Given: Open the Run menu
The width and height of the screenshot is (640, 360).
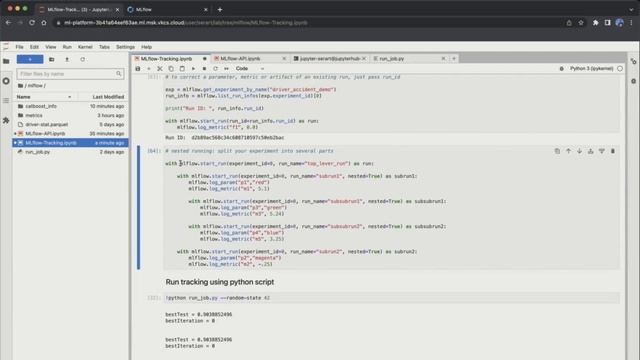Looking at the screenshot, I should point(67,47).
